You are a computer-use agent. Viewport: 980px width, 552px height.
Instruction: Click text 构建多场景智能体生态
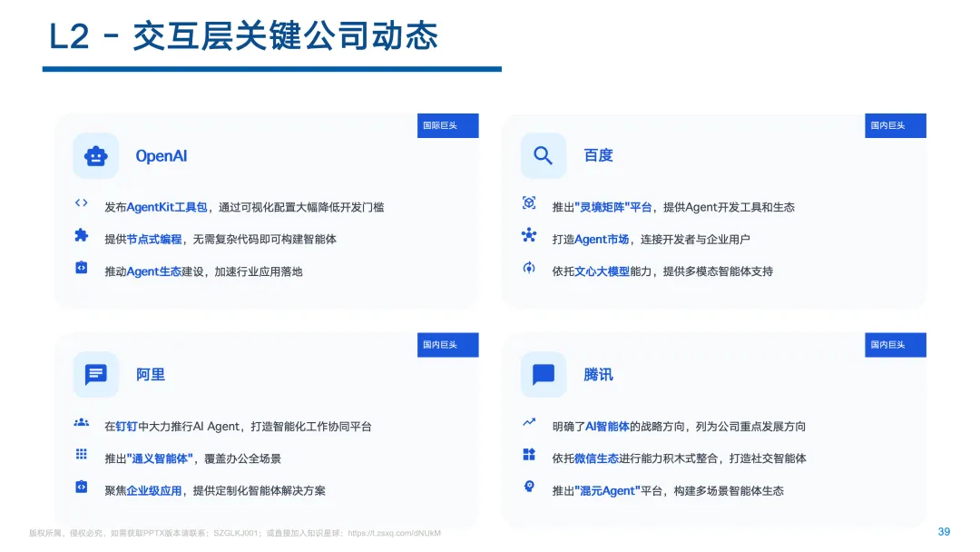(729, 491)
